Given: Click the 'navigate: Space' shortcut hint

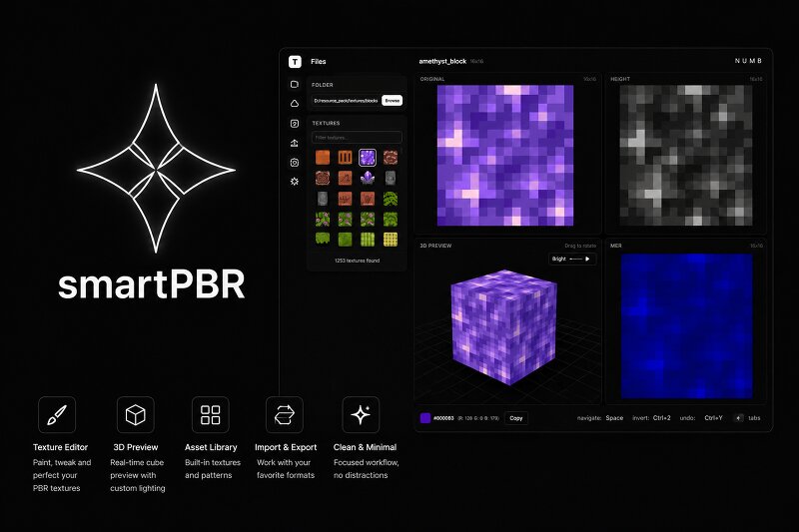Looking at the screenshot, I should 600,418.
